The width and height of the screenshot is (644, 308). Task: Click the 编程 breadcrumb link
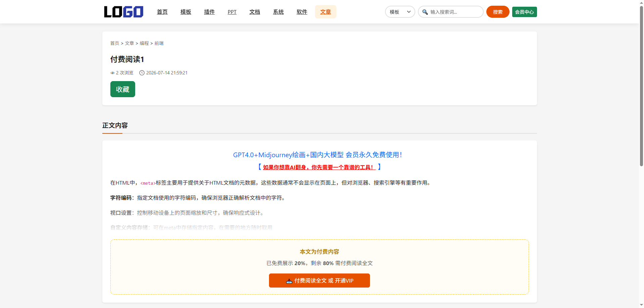click(144, 43)
